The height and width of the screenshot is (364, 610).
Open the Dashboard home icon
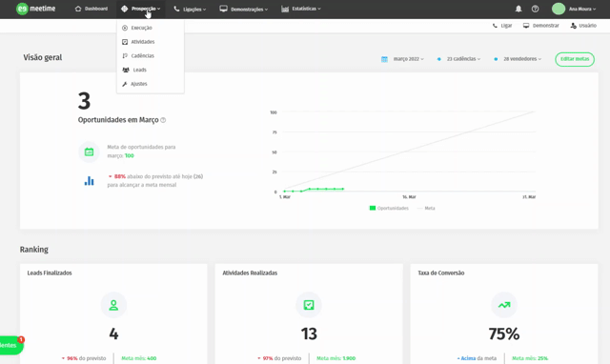(x=78, y=9)
